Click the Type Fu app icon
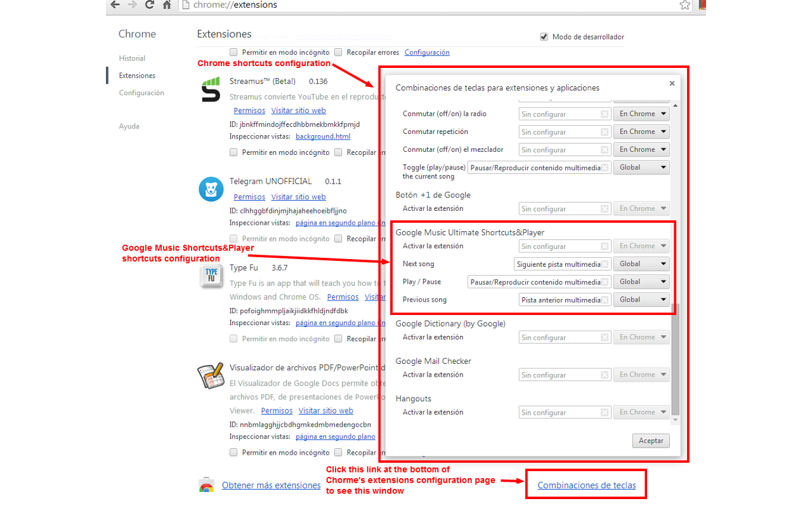The height and width of the screenshot is (508, 812). click(x=211, y=276)
